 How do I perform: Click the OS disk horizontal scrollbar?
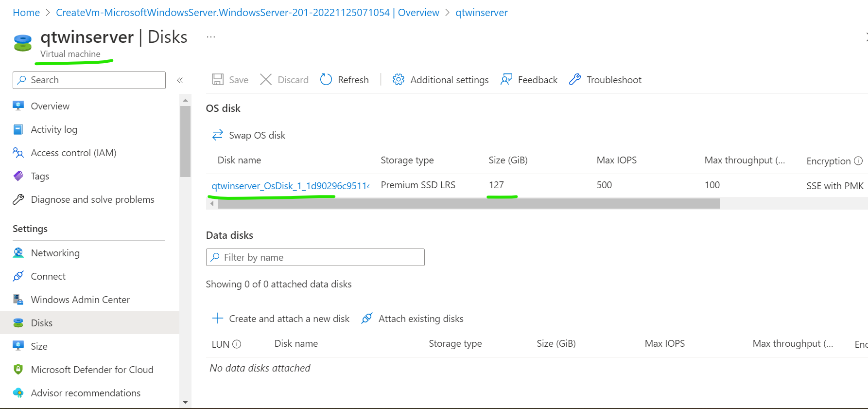pos(469,204)
